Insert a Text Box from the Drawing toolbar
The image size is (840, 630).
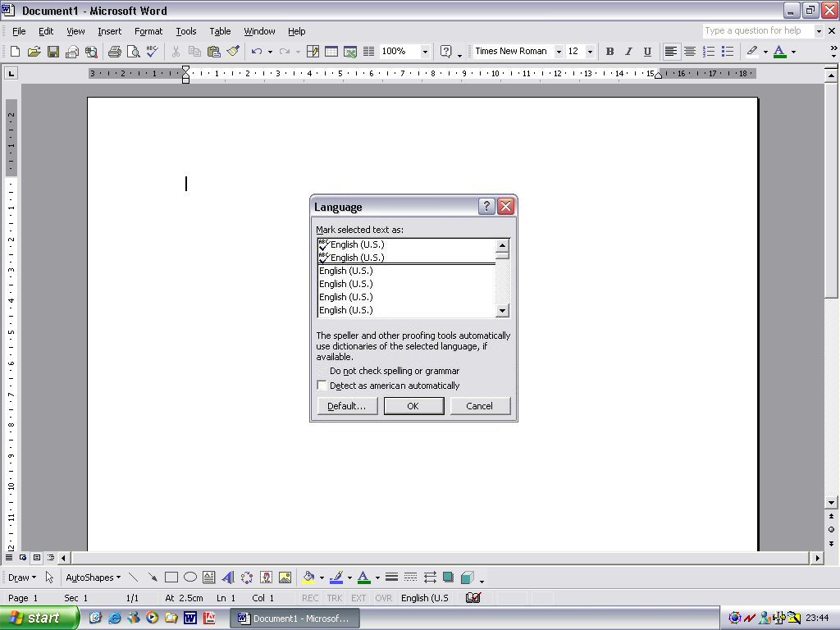click(209, 577)
